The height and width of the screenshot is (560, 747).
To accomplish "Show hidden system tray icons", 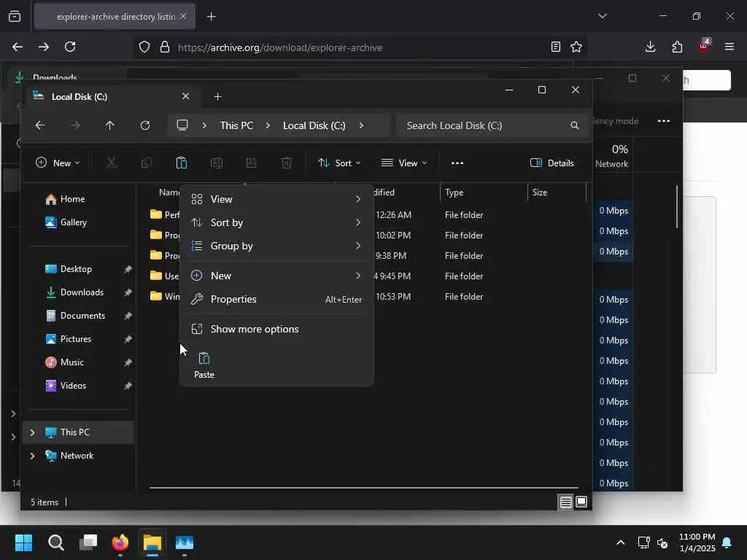I will [620, 542].
